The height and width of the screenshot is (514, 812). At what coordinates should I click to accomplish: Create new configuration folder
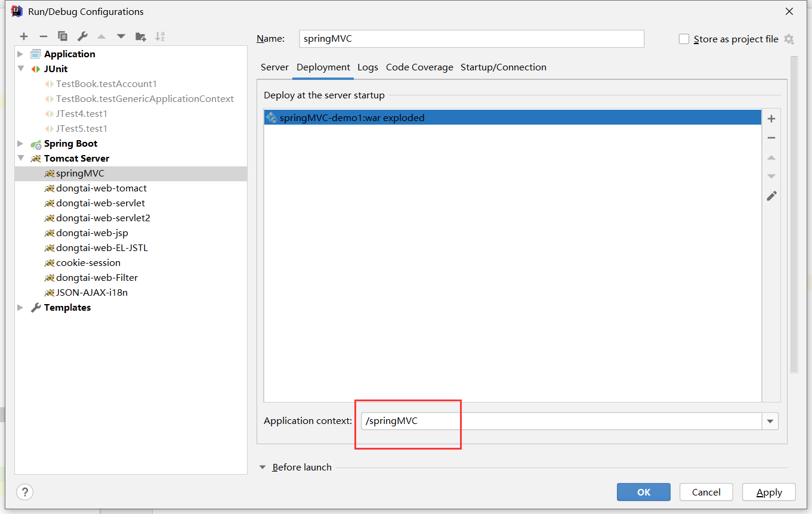point(141,36)
